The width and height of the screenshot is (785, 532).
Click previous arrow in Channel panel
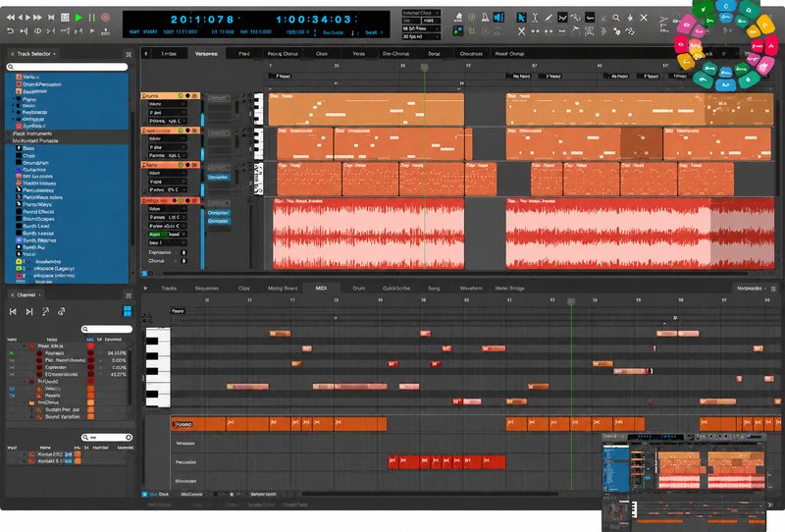tap(13, 311)
